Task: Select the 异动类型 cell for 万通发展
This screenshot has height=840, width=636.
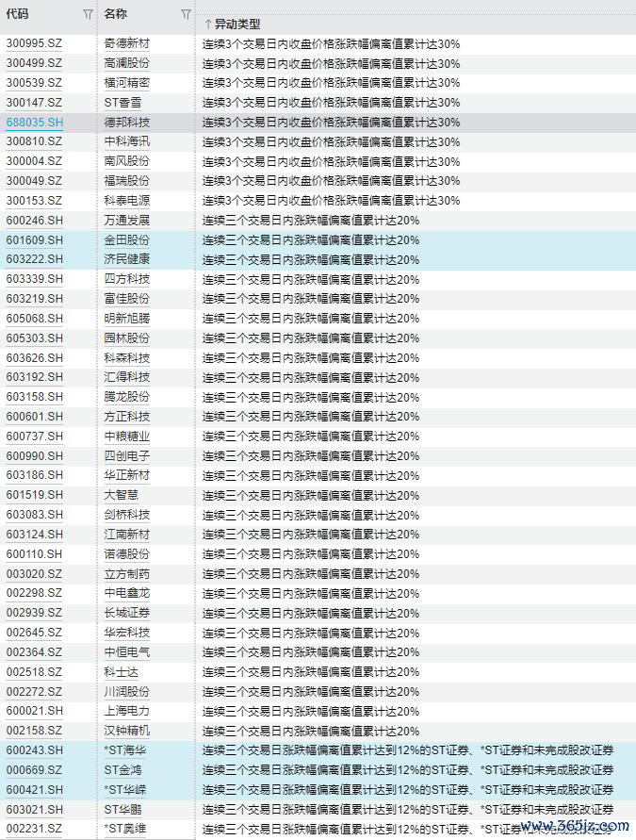Action: (x=311, y=221)
